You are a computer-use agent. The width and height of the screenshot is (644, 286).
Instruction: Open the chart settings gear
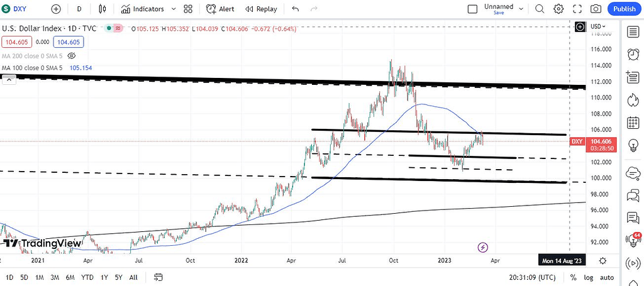coord(558,9)
